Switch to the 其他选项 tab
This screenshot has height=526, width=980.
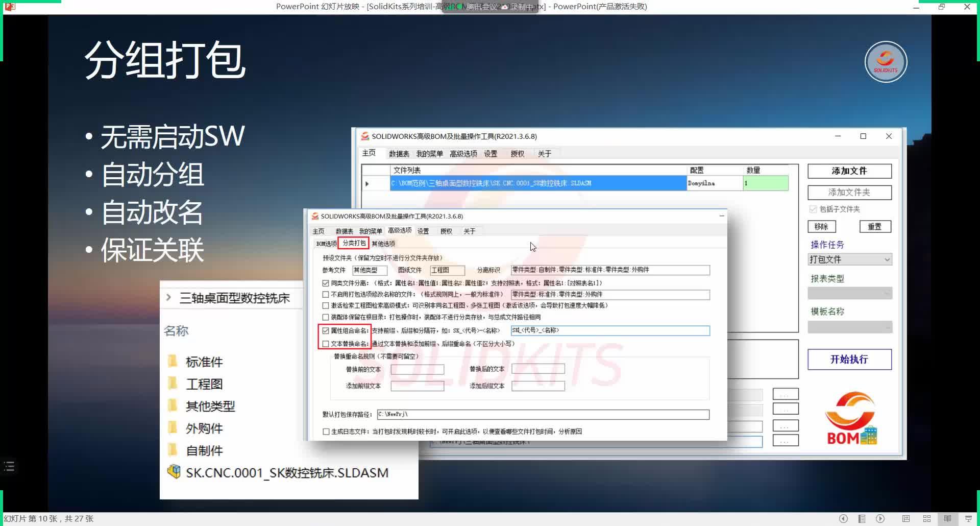[x=384, y=243]
